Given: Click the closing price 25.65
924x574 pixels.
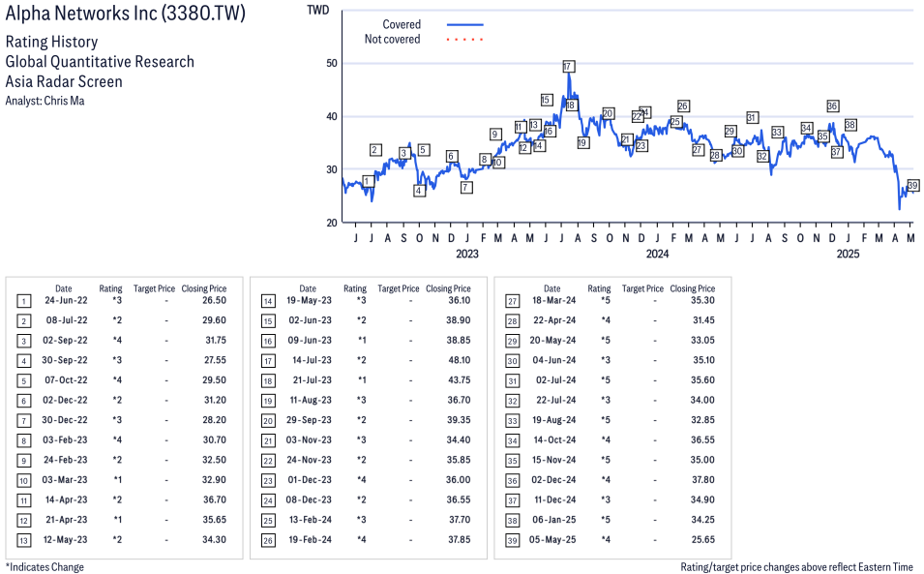Looking at the screenshot, I should point(703,540).
